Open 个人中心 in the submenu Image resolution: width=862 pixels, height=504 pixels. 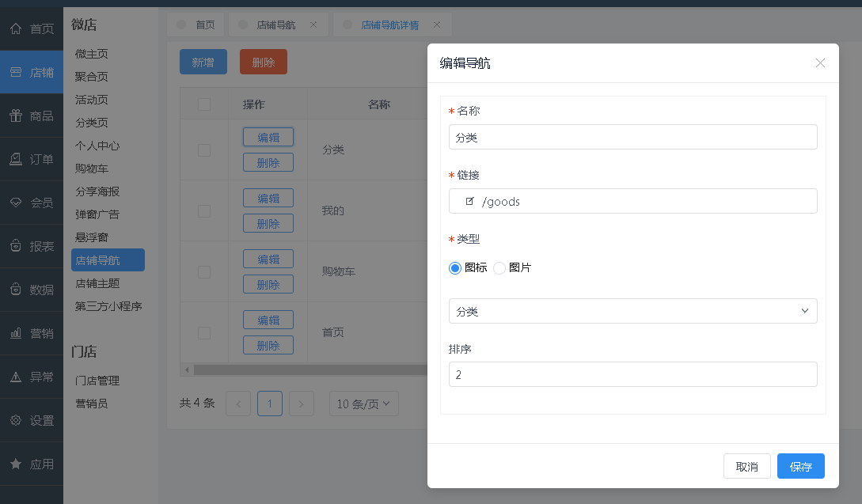(97, 146)
